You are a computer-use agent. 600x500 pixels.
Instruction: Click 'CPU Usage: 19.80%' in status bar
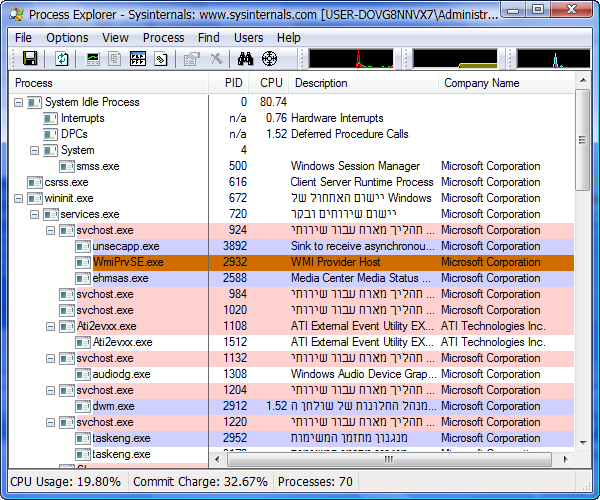pos(65,482)
